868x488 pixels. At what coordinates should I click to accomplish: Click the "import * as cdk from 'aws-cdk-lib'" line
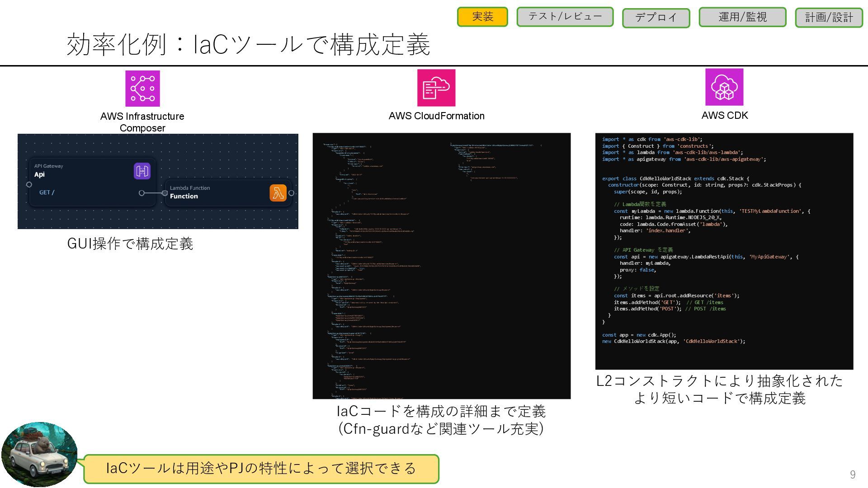(652, 139)
